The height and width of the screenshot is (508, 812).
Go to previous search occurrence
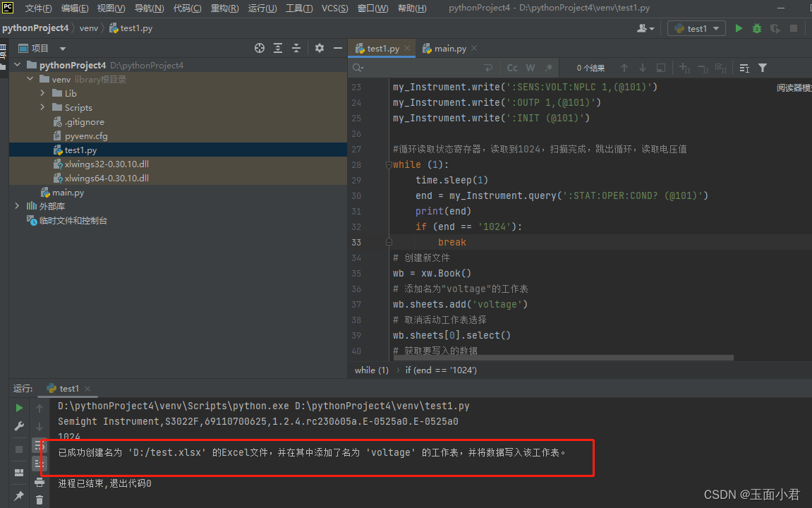pos(624,68)
